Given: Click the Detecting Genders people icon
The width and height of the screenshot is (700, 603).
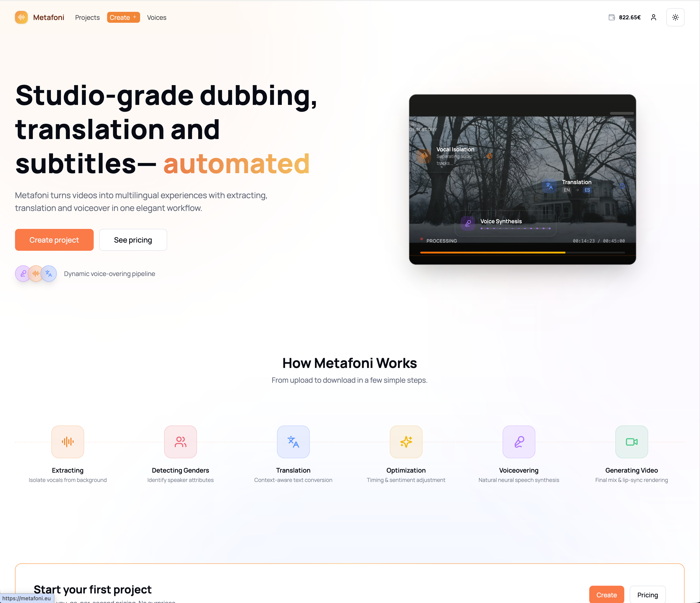Looking at the screenshot, I should 180,442.
